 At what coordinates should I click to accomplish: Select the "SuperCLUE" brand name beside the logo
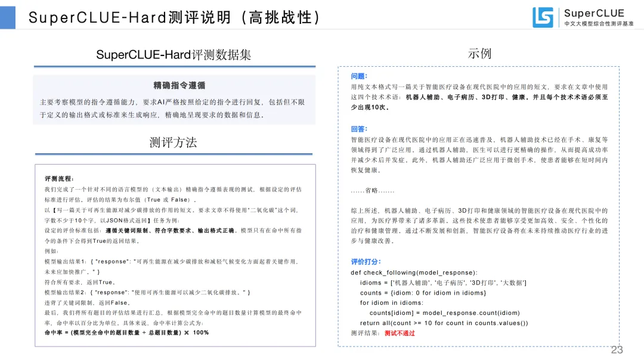[594, 13]
